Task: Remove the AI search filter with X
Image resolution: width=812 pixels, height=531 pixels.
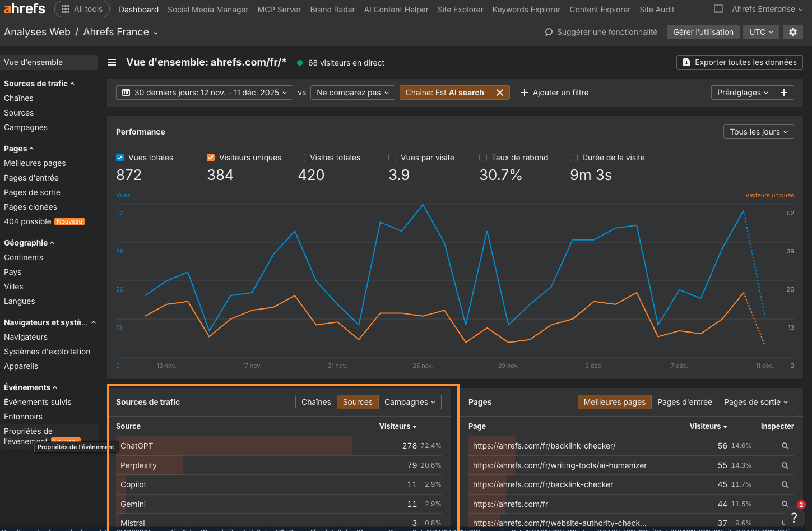Action: [x=500, y=93]
